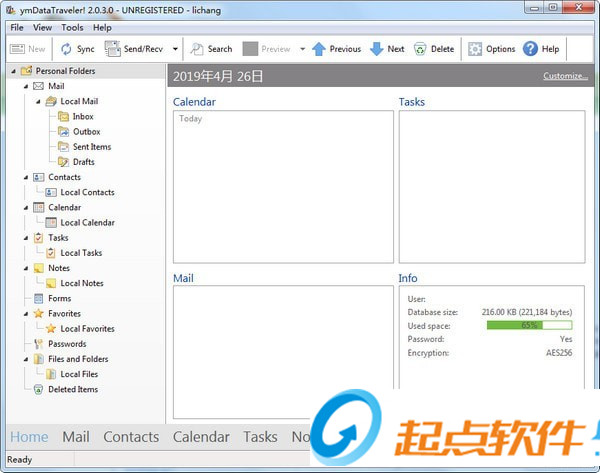Viewport: 600px width, 473px height.
Task: Click the New item toolbar icon
Action: (x=17, y=49)
